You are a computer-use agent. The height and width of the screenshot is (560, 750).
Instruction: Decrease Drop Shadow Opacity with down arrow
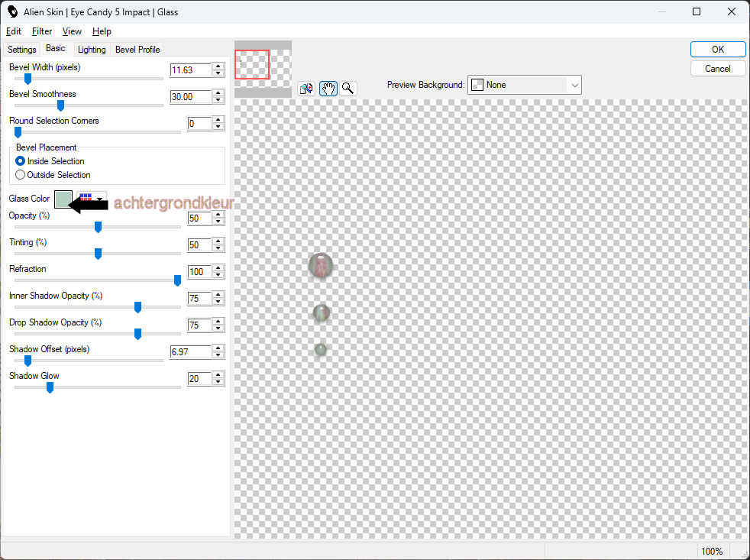218,329
